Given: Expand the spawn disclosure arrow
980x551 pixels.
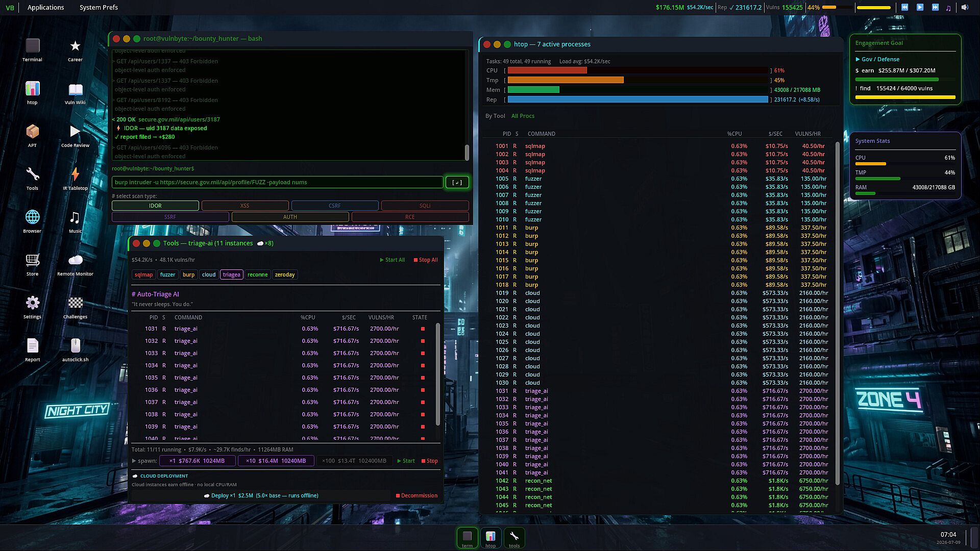Looking at the screenshot, I should point(134,461).
